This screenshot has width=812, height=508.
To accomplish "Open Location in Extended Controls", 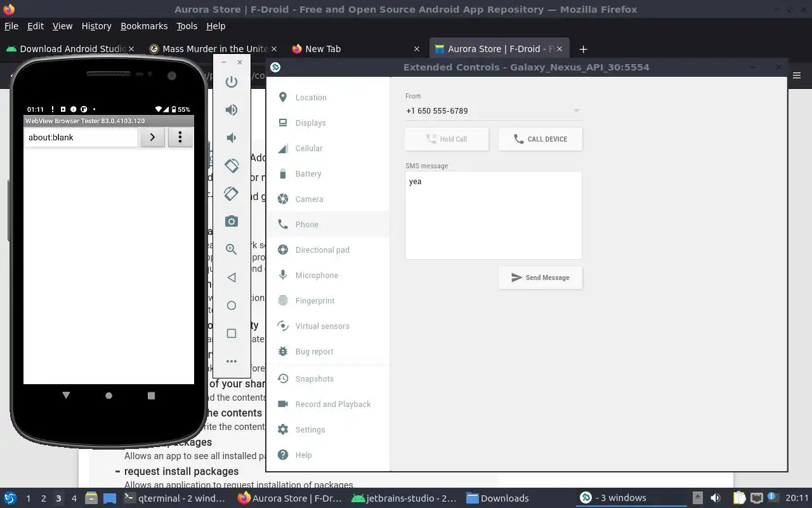I will (327, 97).
